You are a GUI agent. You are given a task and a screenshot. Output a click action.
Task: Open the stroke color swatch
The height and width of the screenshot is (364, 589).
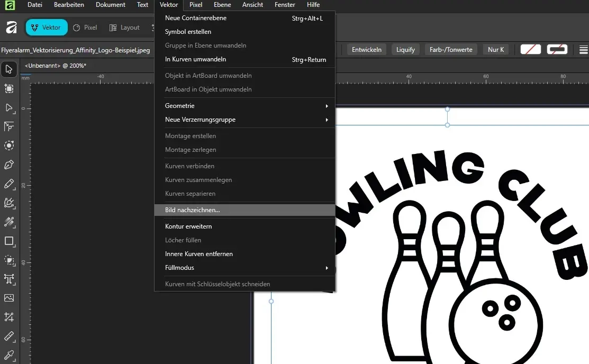click(x=557, y=49)
